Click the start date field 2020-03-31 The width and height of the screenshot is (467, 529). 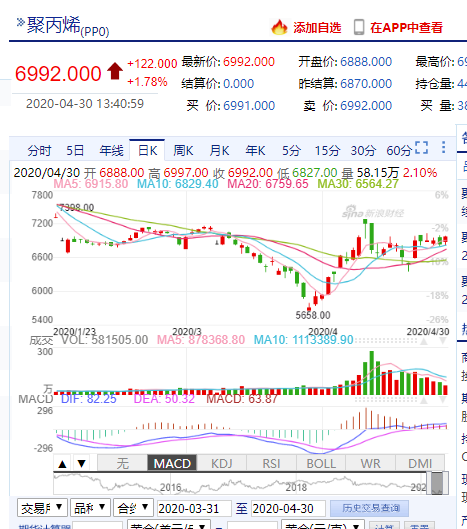click(x=194, y=508)
